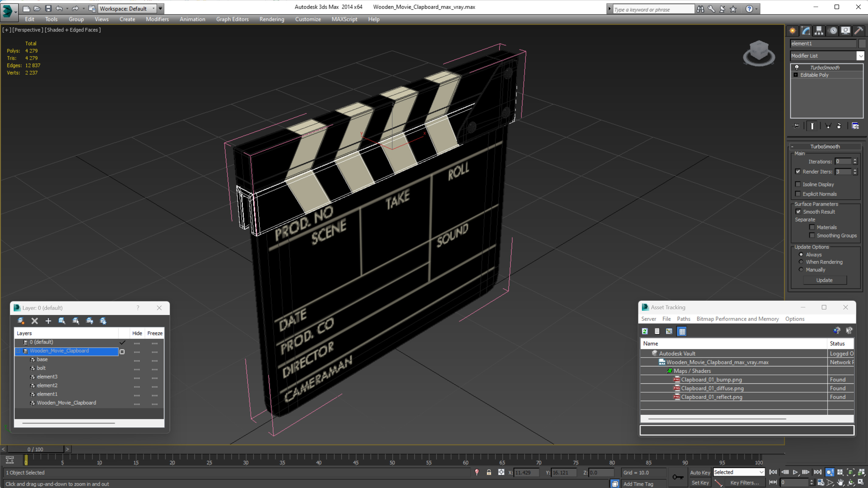Open the Hierarchy command panel tab
868x488 pixels.
819,31
